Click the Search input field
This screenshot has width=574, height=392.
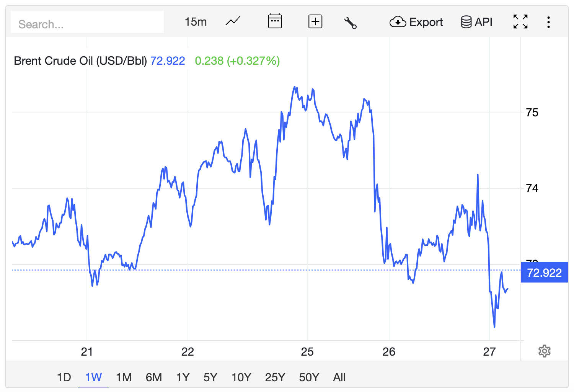[87, 22]
